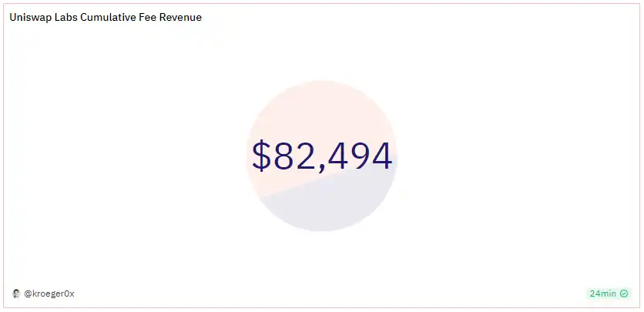Viewport: 644px width, 312px height.
Task: Open the Uniswap Labs Cumulative Fee Revenue title
Action: [106, 17]
